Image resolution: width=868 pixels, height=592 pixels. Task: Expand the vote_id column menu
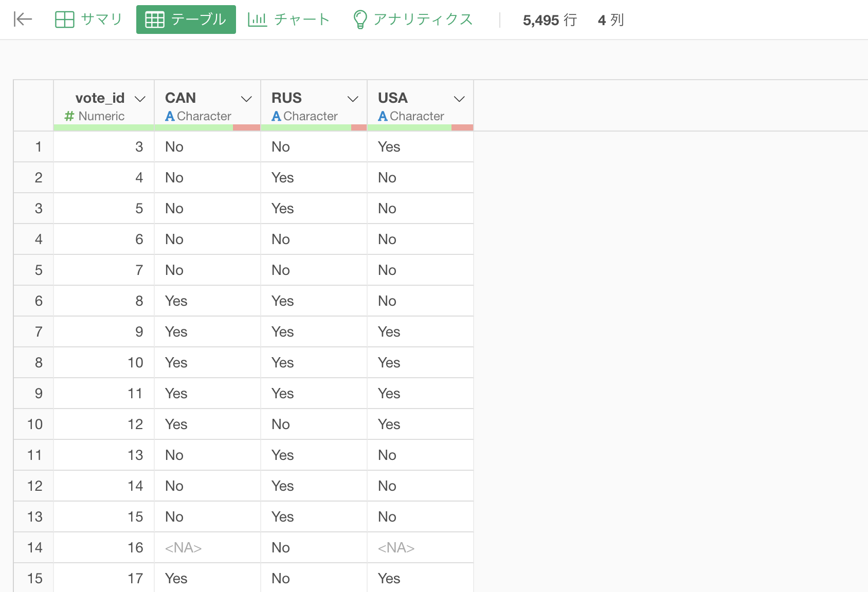[x=140, y=99]
